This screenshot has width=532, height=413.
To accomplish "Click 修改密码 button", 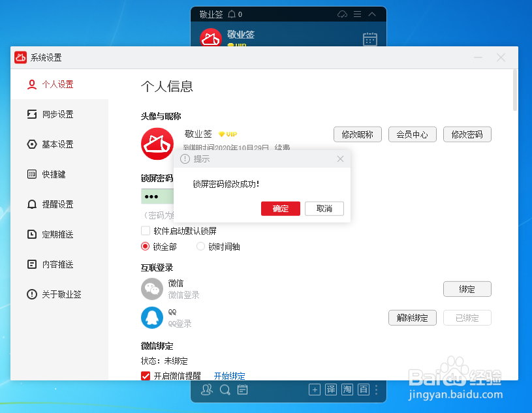I will (x=467, y=134).
